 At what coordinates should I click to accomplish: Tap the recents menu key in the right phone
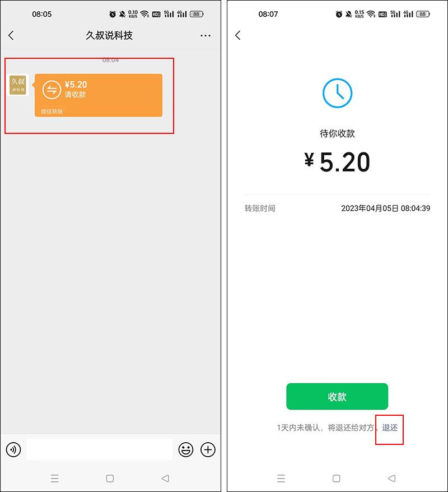pyautogui.click(x=281, y=479)
